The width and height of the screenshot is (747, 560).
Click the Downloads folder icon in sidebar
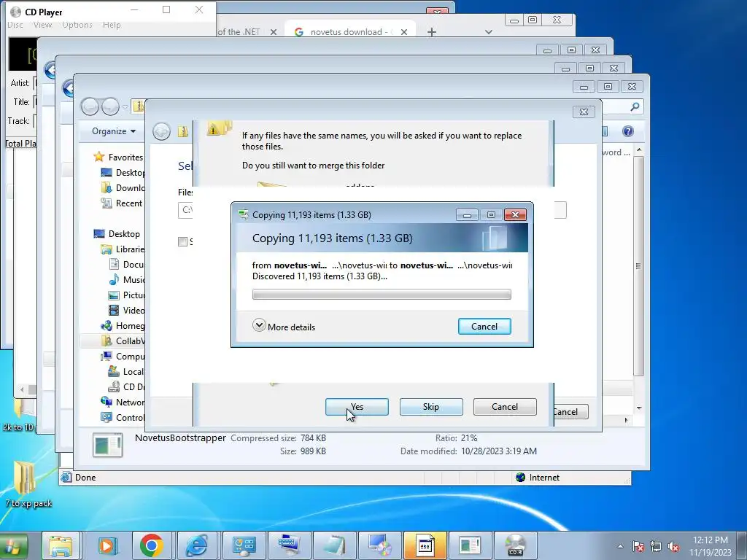[x=107, y=187]
